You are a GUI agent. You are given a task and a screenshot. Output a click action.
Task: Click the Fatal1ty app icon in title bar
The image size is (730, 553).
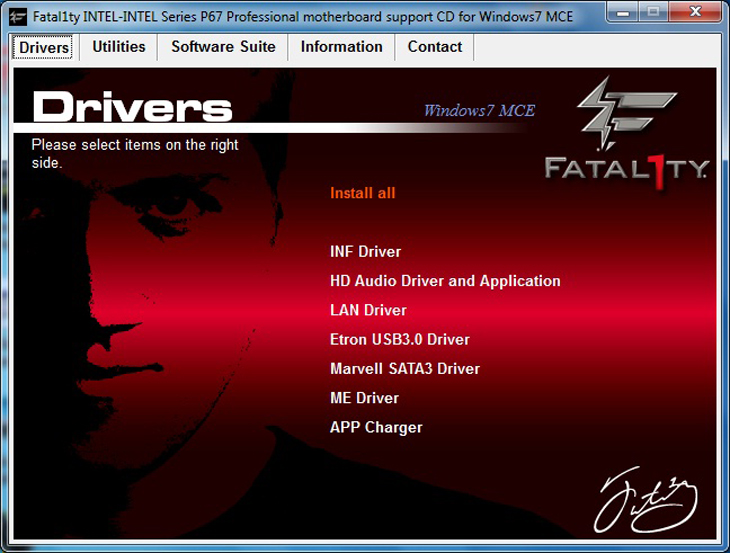pyautogui.click(x=18, y=16)
